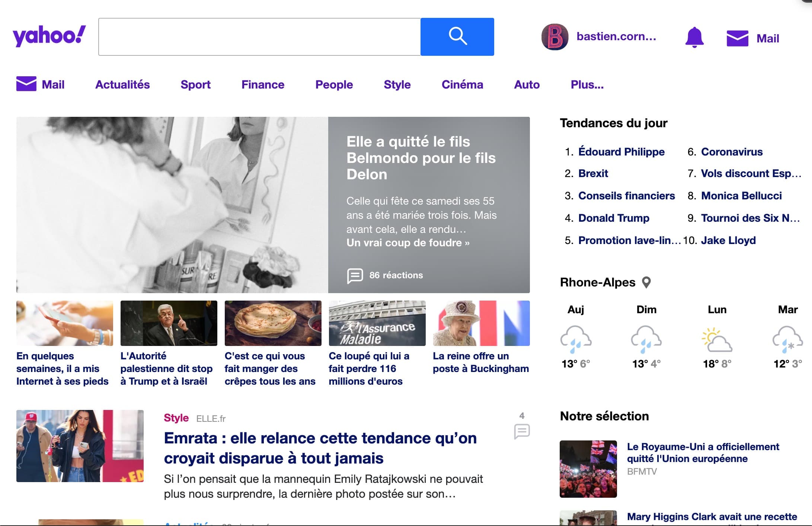Open the notifications bell
The image size is (812, 526).
pyautogui.click(x=694, y=37)
